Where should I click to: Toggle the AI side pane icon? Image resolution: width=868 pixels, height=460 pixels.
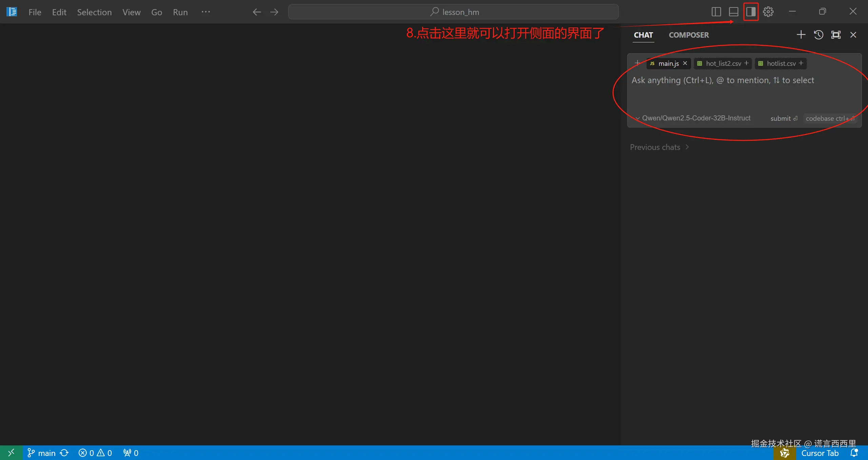751,12
